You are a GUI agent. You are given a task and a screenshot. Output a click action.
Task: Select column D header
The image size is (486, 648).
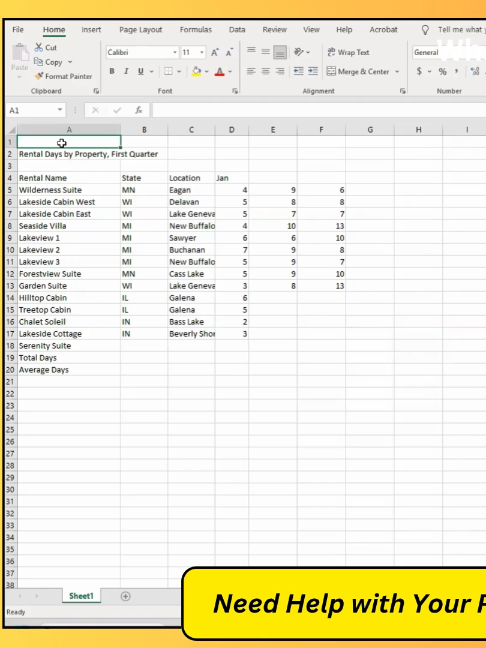(x=231, y=130)
